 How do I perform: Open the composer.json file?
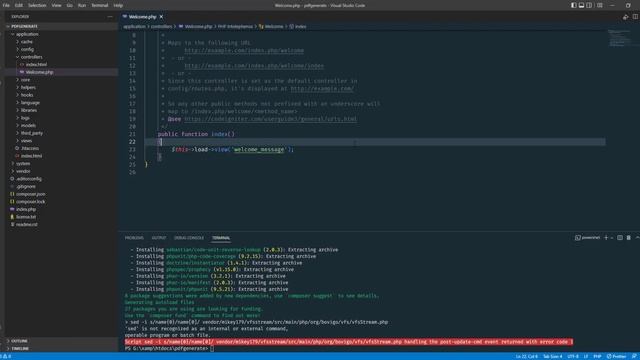click(x=31, y=194)
